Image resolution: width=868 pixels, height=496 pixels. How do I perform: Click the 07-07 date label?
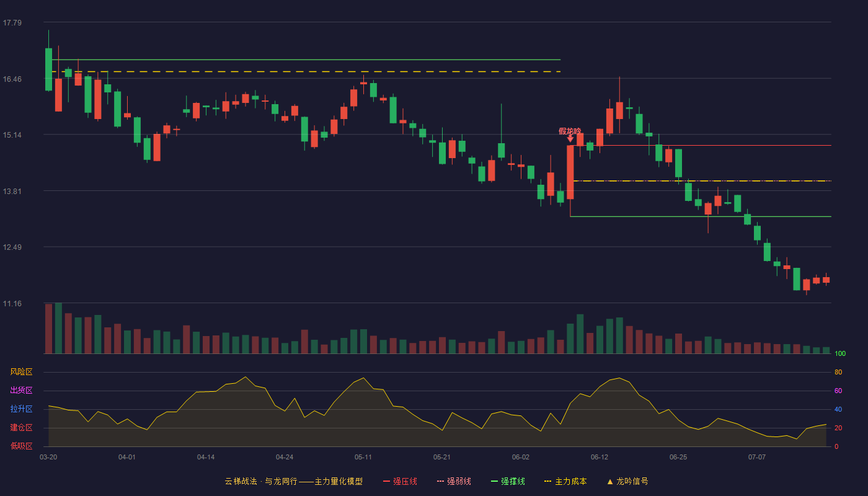(757, 457)
